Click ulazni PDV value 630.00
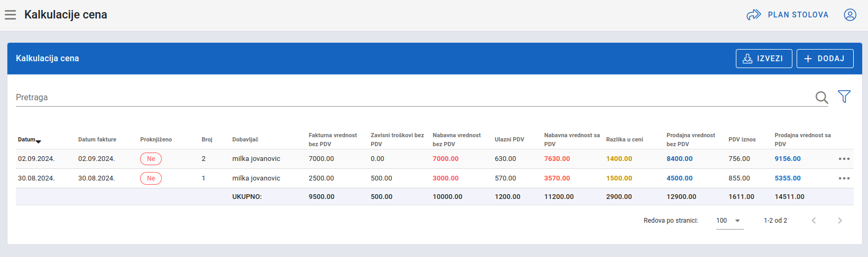Screen dimensions: 868x257 pyautogui.click(x=505, y=159)
